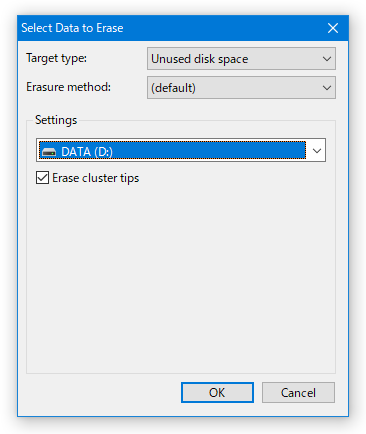Click the Target type label
The image size is (366, 434).
click(56, 58)
